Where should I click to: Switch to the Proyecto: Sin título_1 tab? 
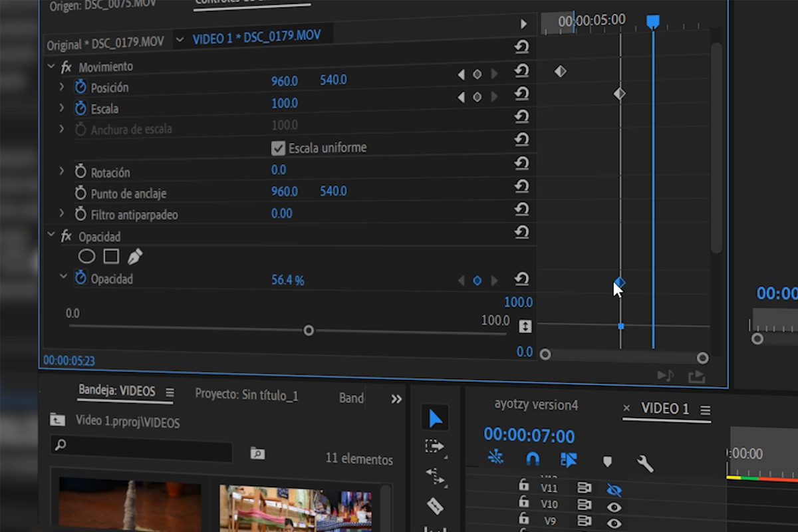tap(247, 395)
